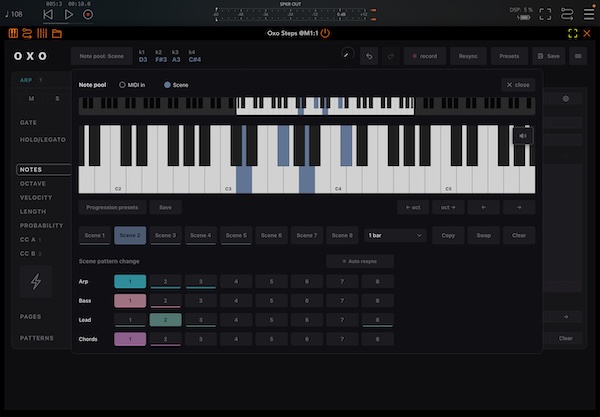This screenshot has width=600, height=417.
Task: Click the undo arrow icon
Action: coord(369,56)
